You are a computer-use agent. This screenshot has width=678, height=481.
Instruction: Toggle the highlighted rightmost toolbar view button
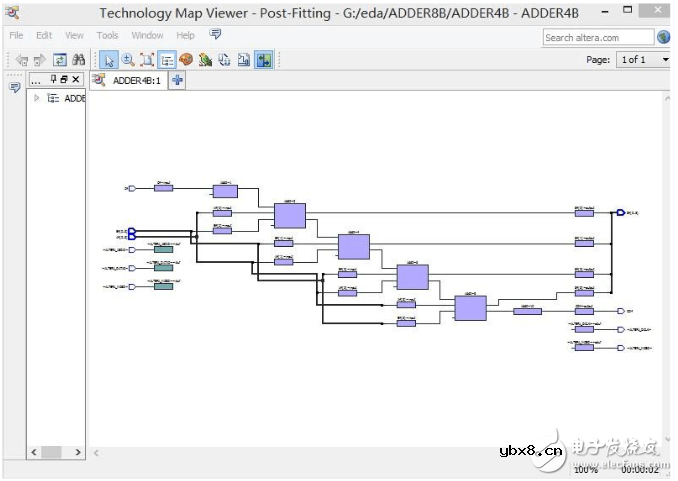point(264,60)
